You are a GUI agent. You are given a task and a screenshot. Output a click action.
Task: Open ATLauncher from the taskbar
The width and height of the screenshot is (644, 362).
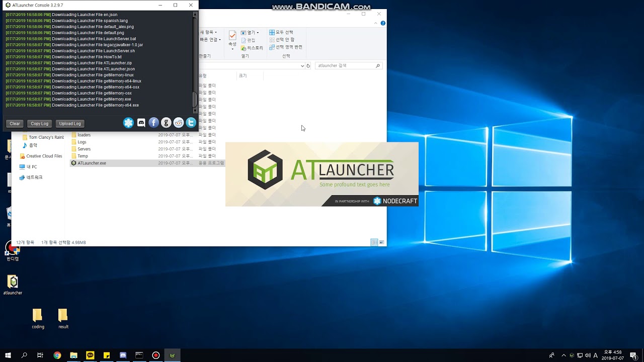[x=172, y=355]
